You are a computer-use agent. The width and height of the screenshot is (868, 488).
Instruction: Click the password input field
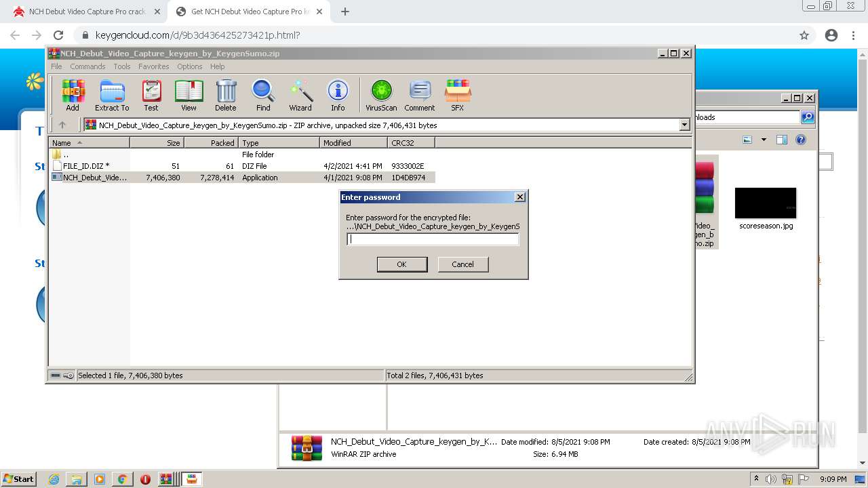pos(433,239)
